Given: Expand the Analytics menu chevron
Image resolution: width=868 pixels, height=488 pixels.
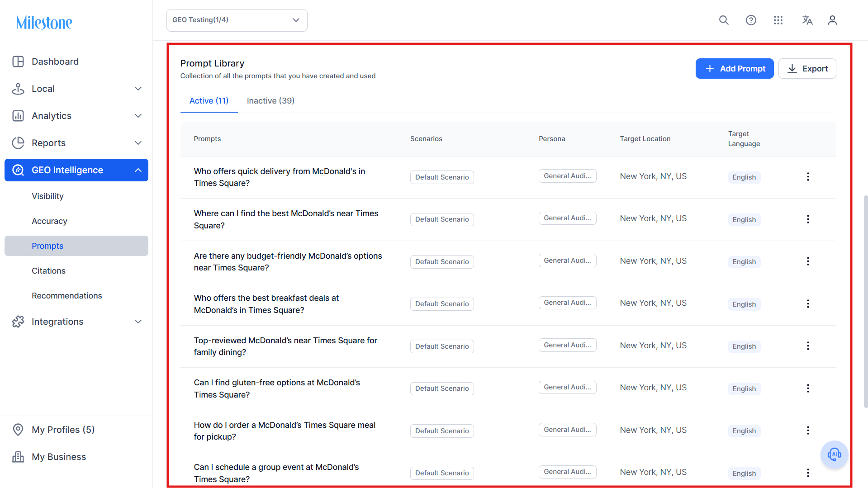Looking at the screenshot, I should point(138,116).
